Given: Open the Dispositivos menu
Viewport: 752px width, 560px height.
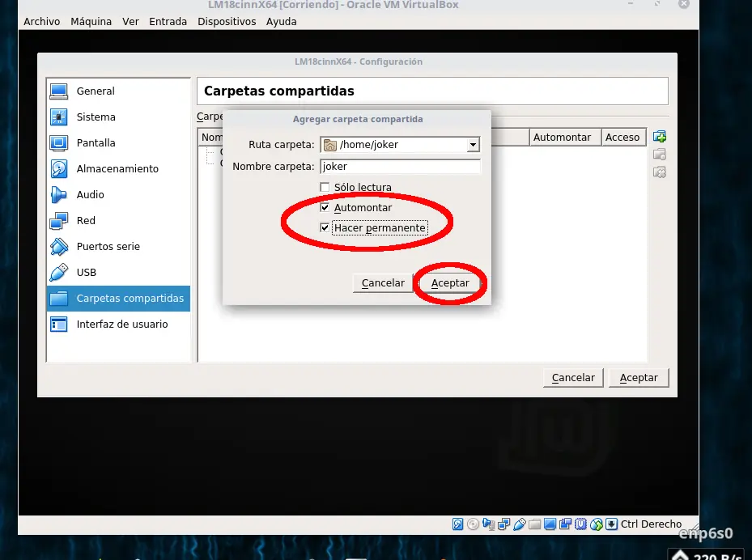Looking at the screenshot, I should [226, 21].
